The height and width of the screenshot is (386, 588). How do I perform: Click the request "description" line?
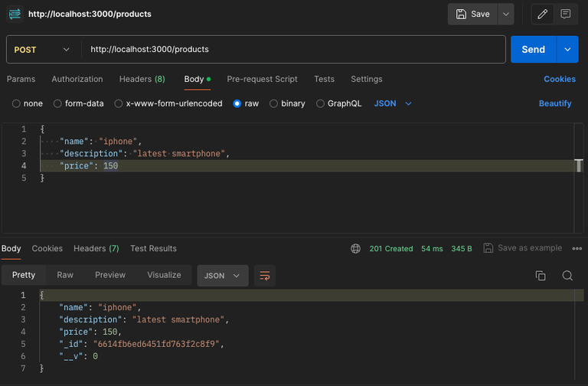point(145,153)
